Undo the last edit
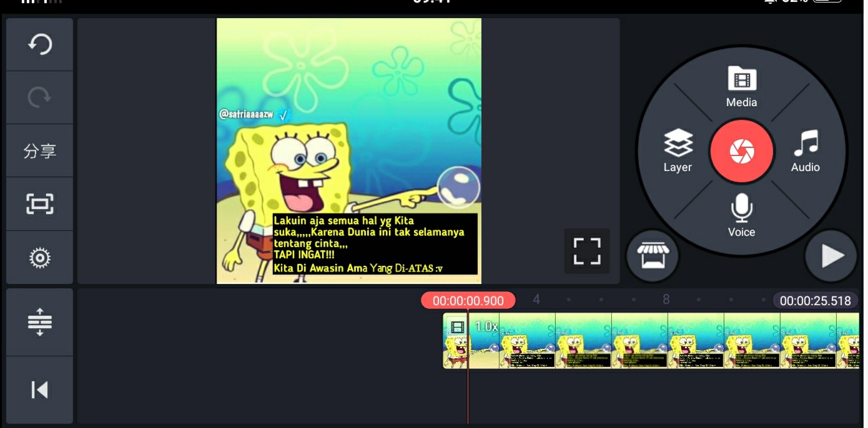The image size is (868, 428). click(39, 44)
